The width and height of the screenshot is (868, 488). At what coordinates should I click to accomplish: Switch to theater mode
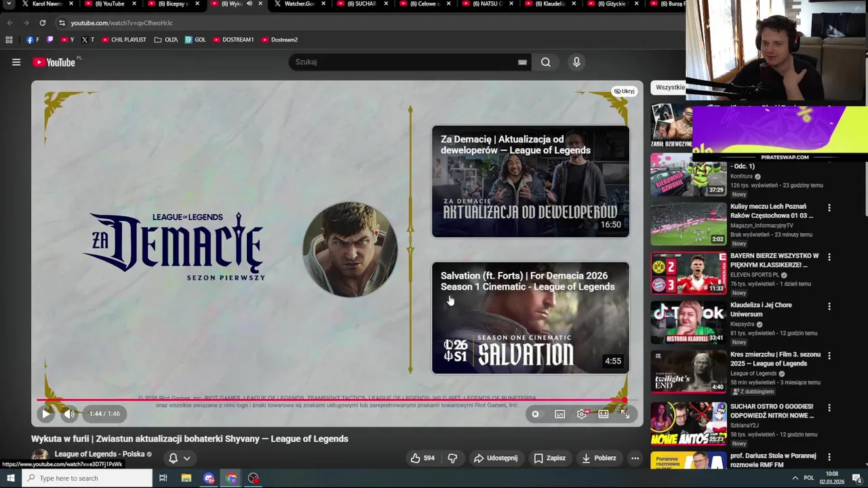(604, 414)
